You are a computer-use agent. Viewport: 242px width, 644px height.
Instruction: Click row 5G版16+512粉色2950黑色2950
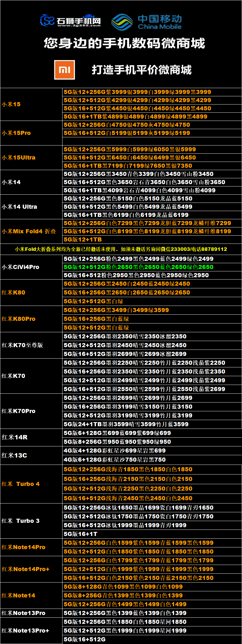coord(152,275)
